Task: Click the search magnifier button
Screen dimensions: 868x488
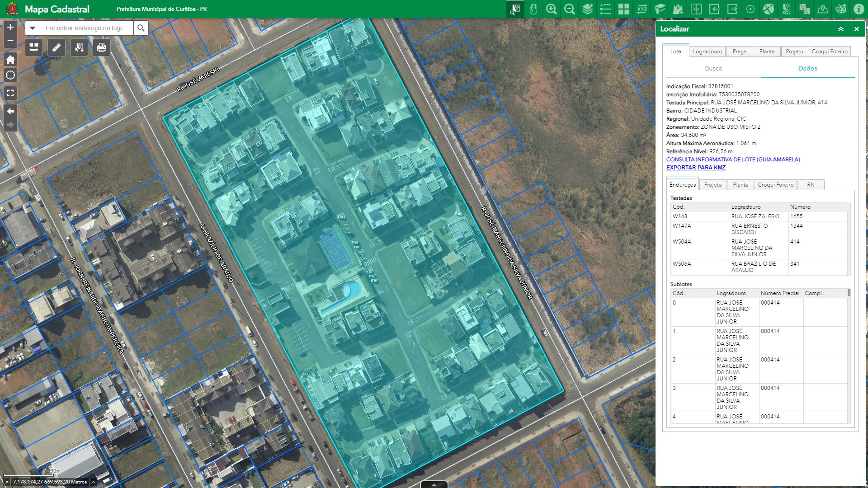Action: click(x=141, y=28)
